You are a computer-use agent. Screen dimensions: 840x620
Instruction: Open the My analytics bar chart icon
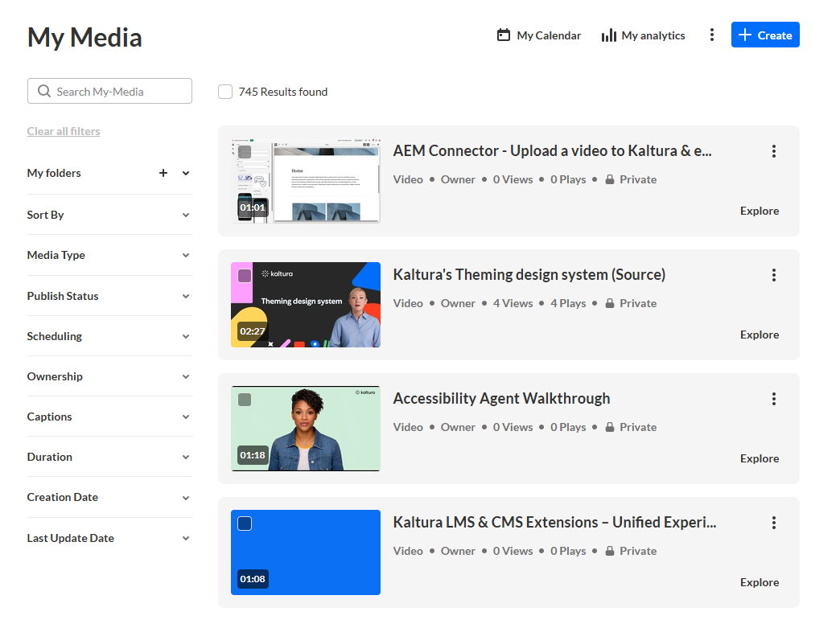[608, 35]
